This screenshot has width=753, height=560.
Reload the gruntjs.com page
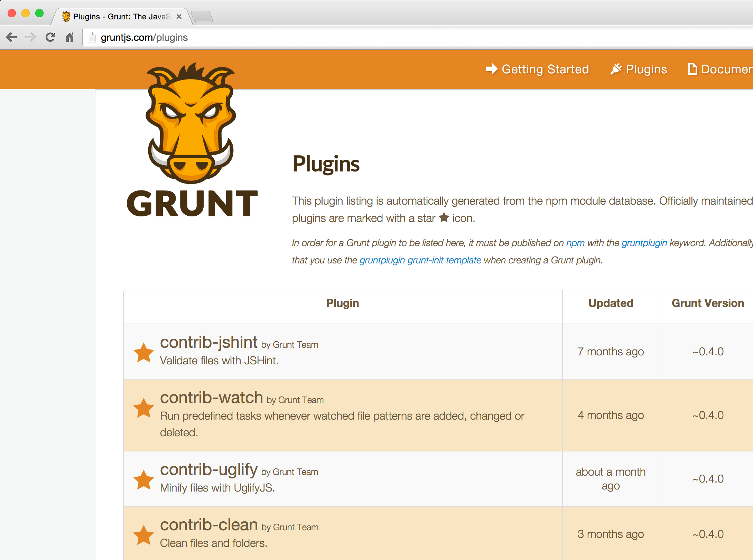pyautogui.click(x=50, y=37)
